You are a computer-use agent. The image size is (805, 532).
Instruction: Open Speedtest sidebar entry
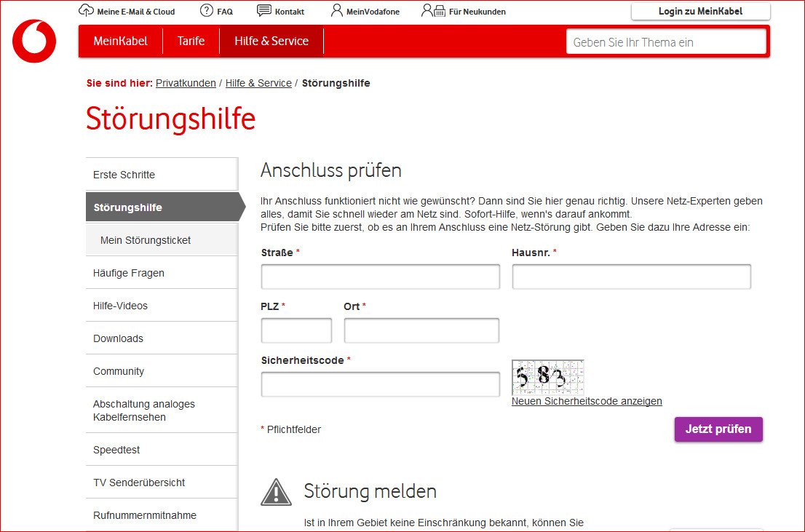pyautogui.click(x=162, y=449)
